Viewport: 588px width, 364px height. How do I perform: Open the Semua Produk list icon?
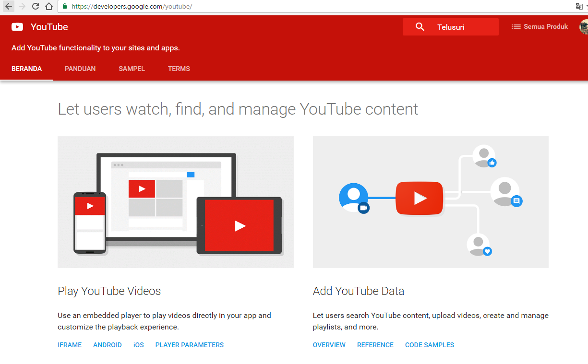tap(517, 26)
